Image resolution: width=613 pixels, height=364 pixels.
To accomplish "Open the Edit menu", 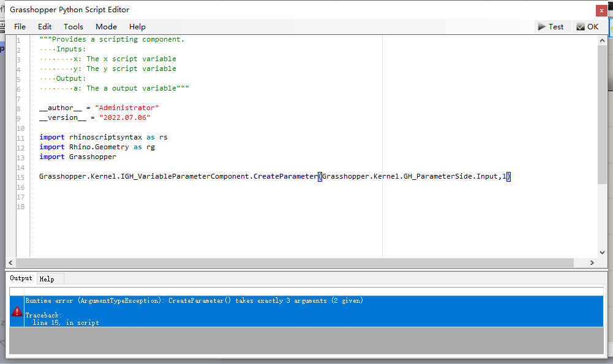I will coord(44,26).
